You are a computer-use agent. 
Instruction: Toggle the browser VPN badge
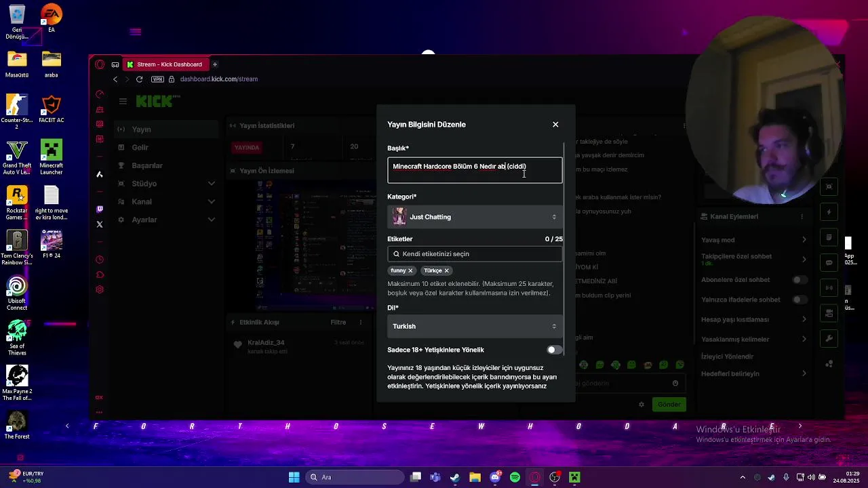coord(157,79)
